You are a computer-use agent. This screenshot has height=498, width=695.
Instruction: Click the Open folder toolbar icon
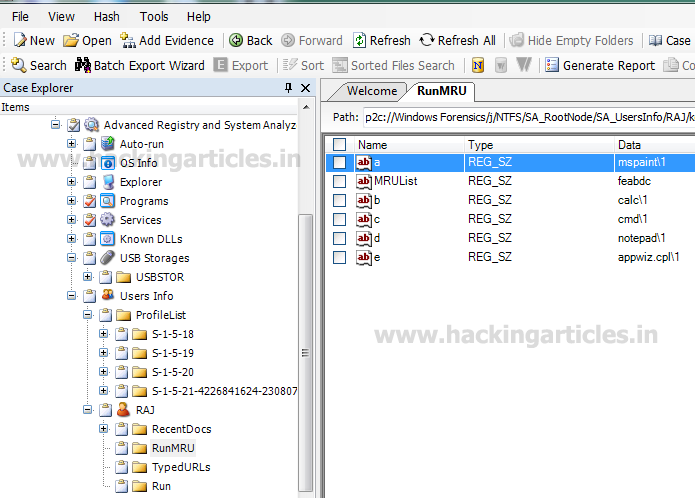[x=71, y=40]
